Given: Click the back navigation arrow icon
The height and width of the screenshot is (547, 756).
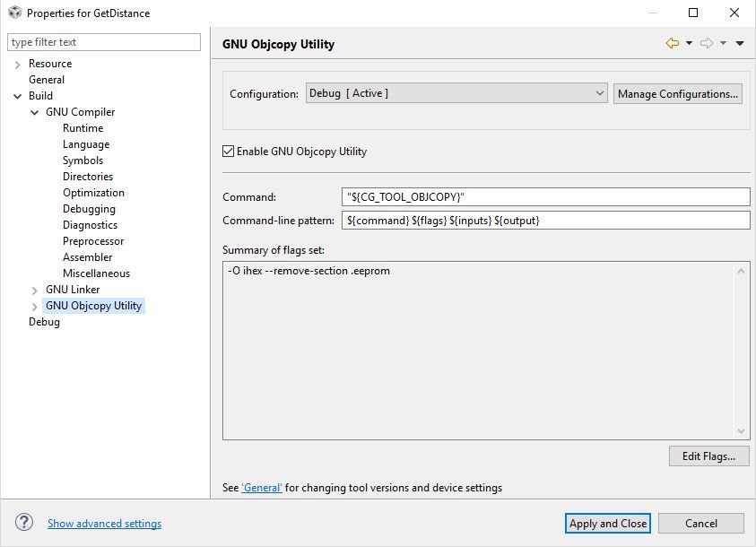Looking at the screenshot, I should click(x=672, y=43).
